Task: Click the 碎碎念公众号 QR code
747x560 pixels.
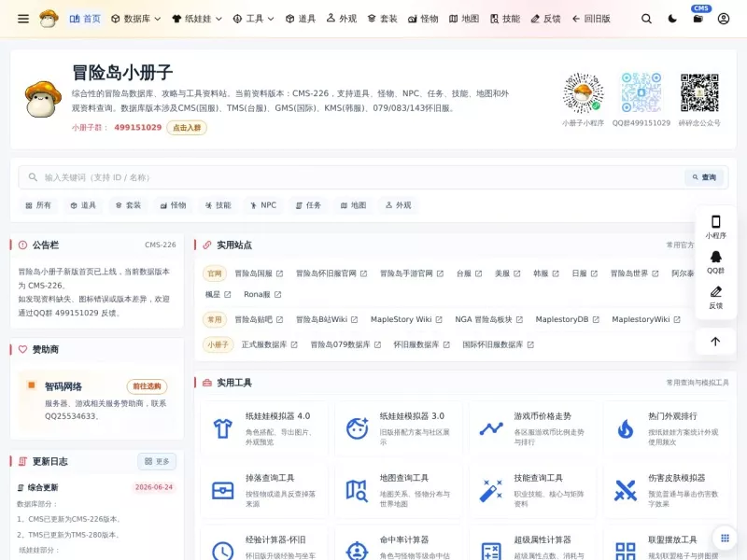Action: click(x=699, y=92)
